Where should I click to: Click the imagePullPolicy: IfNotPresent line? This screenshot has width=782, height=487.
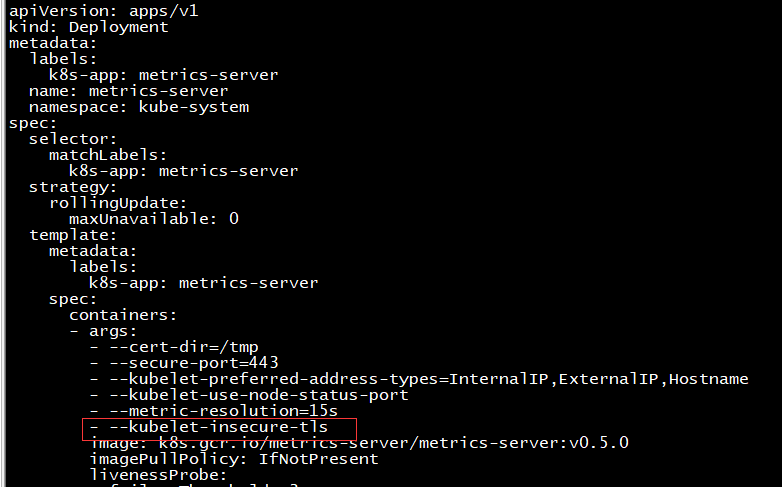point(233,458)
